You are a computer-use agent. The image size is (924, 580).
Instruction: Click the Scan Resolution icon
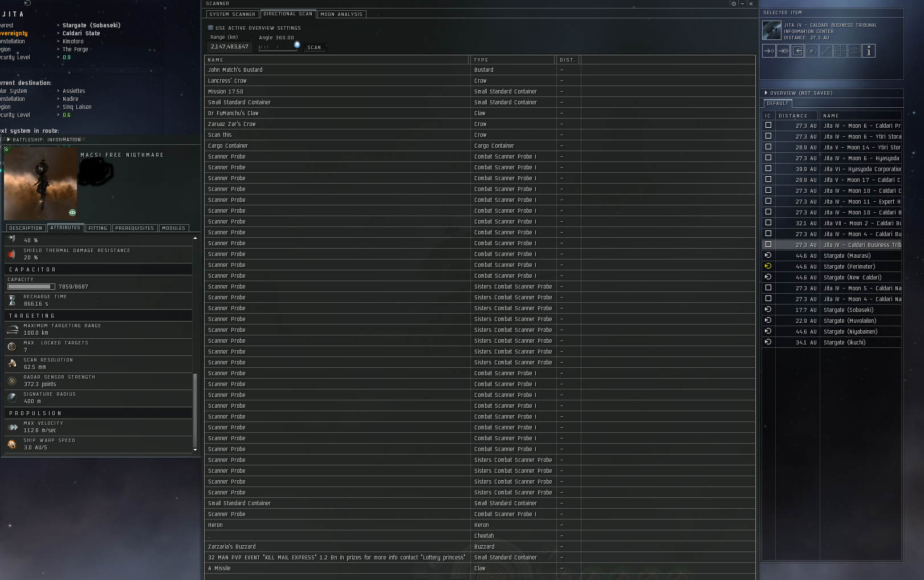12,364
